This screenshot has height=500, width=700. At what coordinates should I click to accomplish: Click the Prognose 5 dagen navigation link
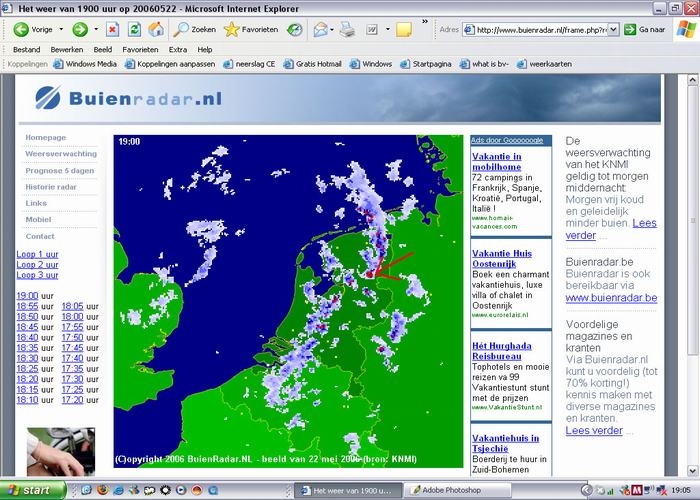(59, 170)
